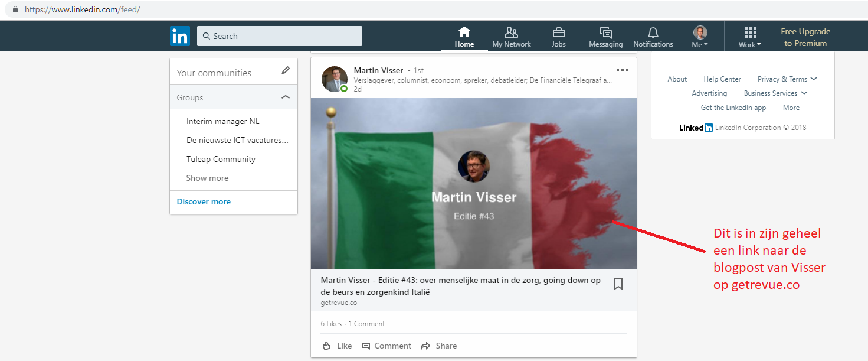868x361 pixels.
Task: Save the post with bookmark icon
Action: point(618,284)
